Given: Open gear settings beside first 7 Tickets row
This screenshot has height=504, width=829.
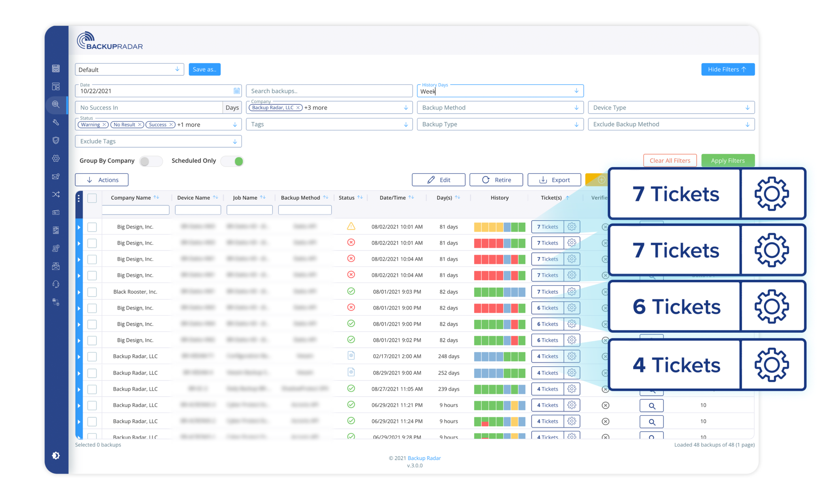Looking at the screenshot, I should [x=572, y=227].
